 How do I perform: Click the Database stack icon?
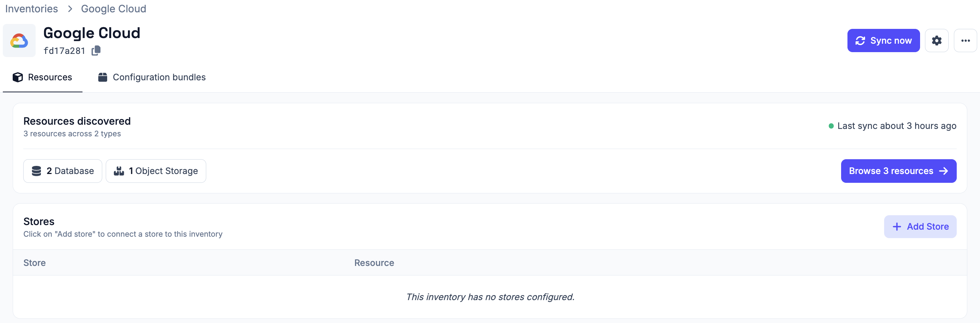click(37, 171)
